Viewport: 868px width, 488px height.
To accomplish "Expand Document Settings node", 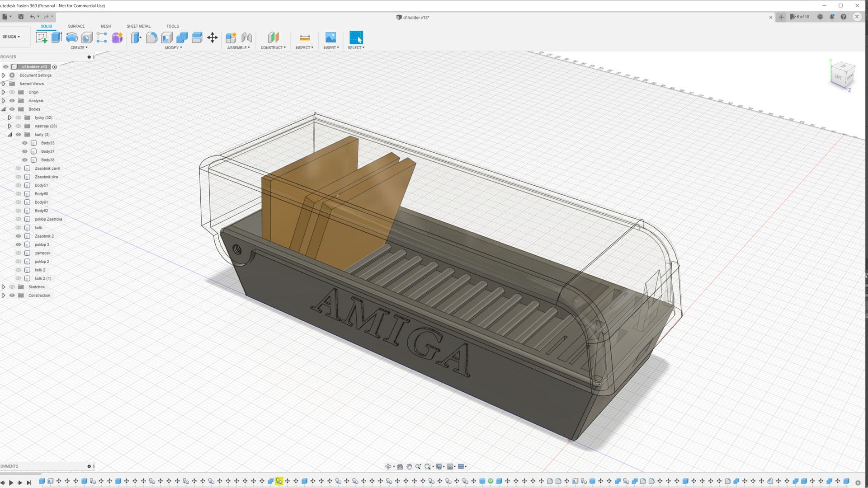I will point(4,75).
